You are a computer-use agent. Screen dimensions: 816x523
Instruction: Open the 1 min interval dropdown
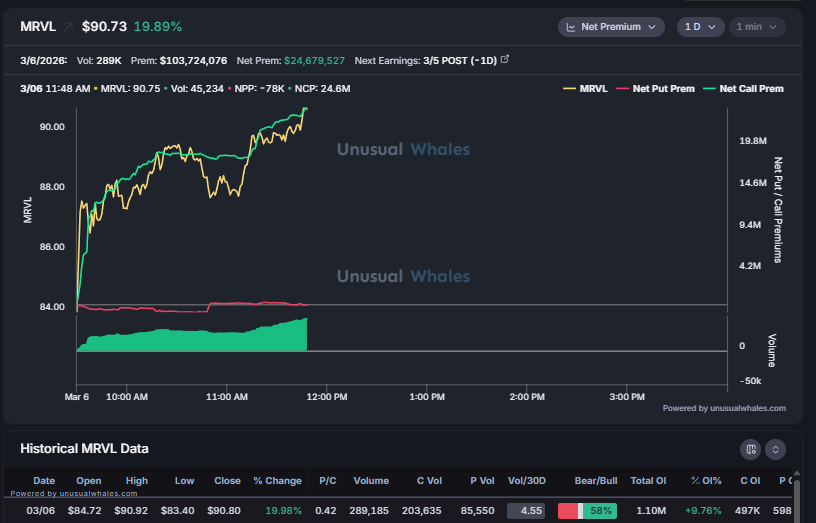756,27
